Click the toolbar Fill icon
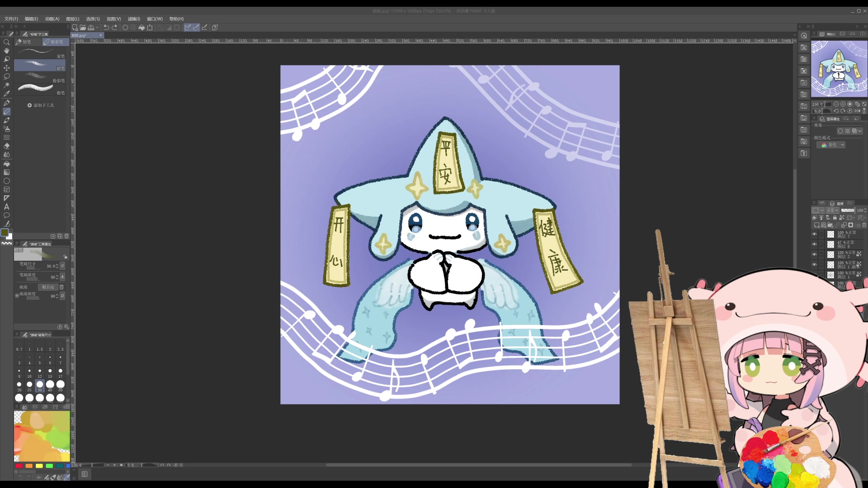 (x=142, y=28)
